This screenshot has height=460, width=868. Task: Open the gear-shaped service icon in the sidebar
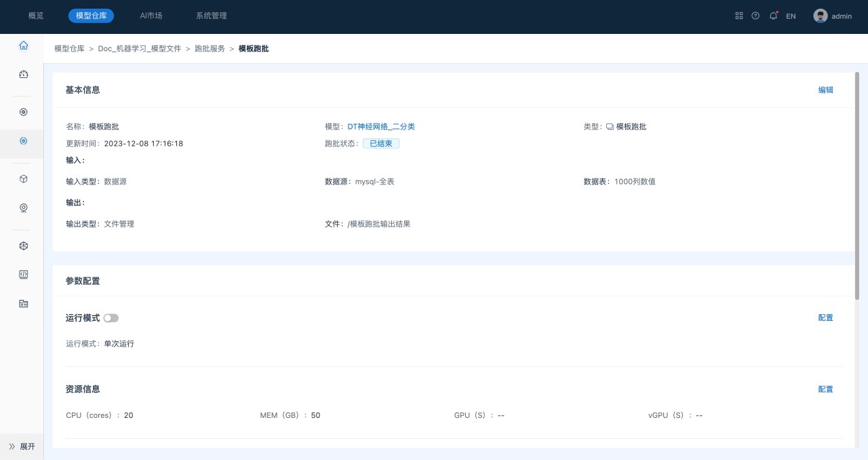coord(24,111)
